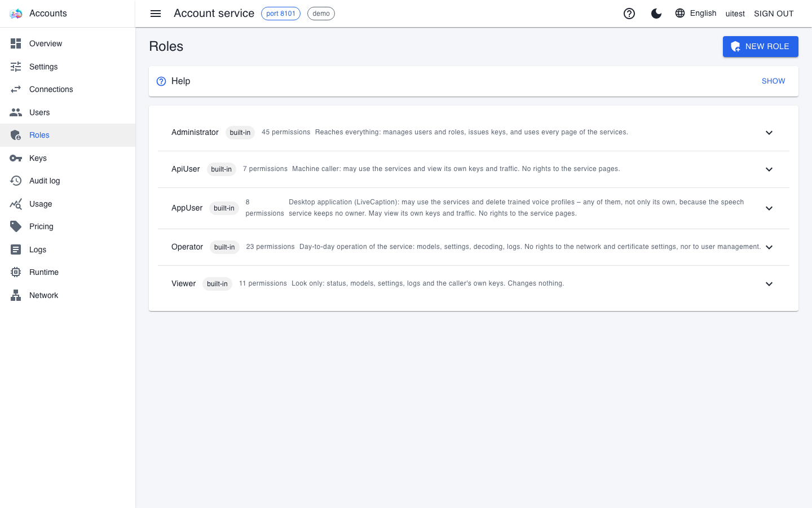Viewport: 812px width, 508px height.
Task: Select the Keys sidebar label
Action: 38,158
